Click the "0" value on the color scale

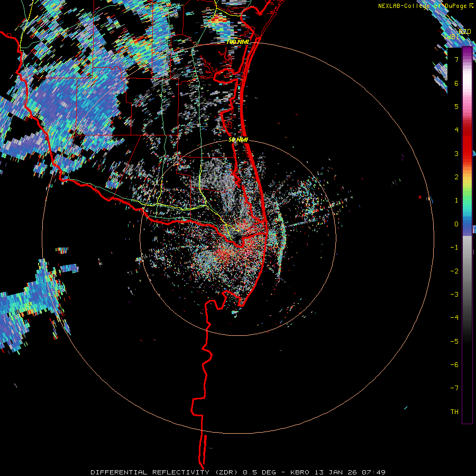click(x=456, y=224)
